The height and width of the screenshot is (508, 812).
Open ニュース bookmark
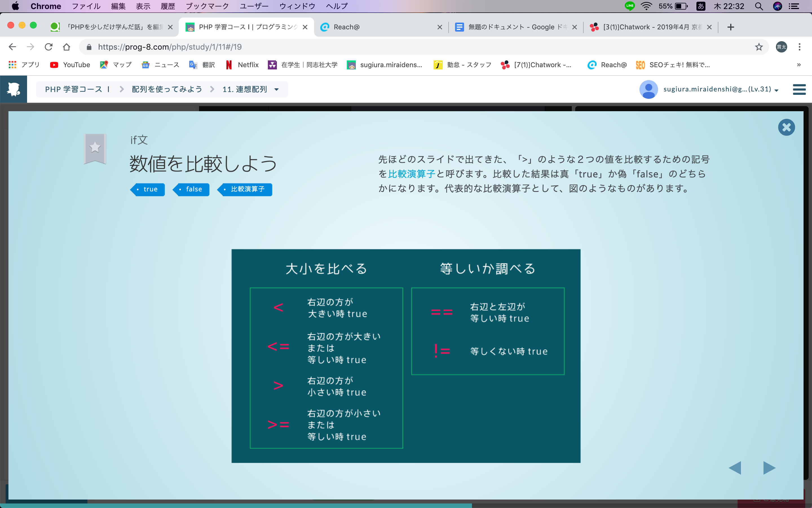click(x=160, y=65)
